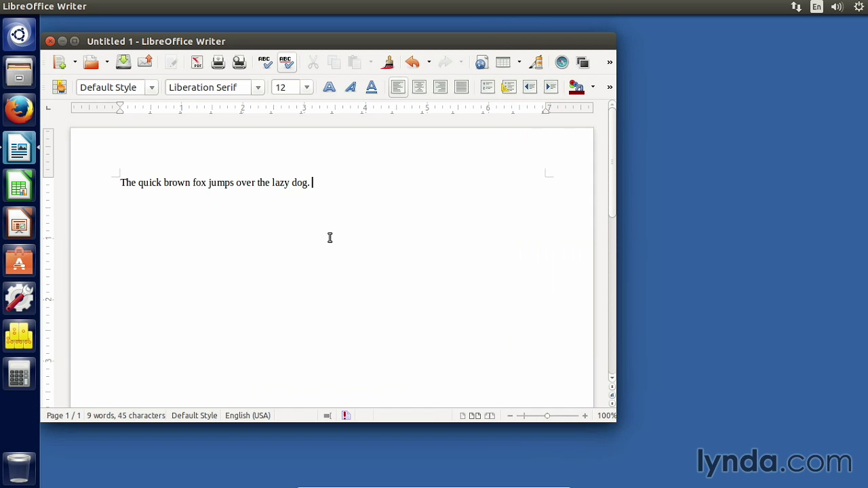Open the Navigator compass icon
Image resolution: width=868 pixels, height=488 pixels.
click(561, 62)
